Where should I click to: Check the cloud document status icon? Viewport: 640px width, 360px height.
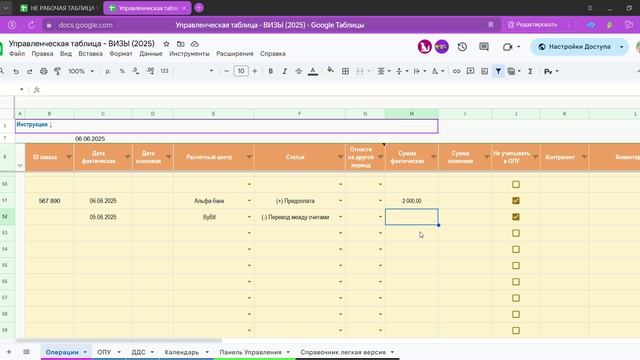(195, 44)
